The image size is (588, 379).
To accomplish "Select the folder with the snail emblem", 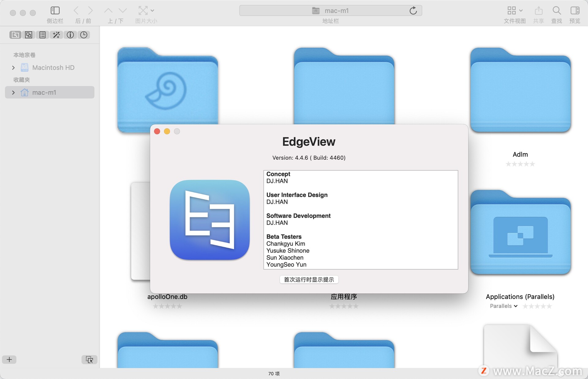I will coord(168,86).
